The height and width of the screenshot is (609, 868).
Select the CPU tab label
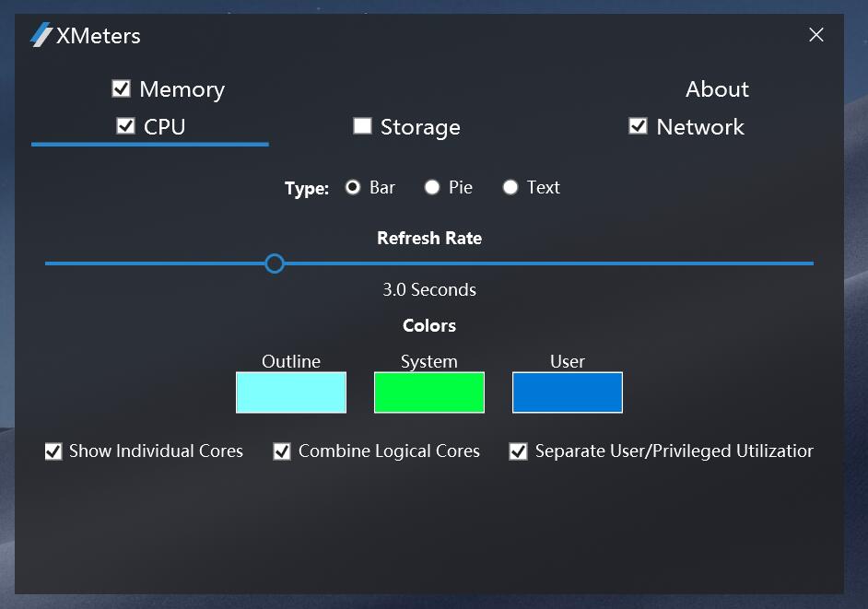(165, 127)
